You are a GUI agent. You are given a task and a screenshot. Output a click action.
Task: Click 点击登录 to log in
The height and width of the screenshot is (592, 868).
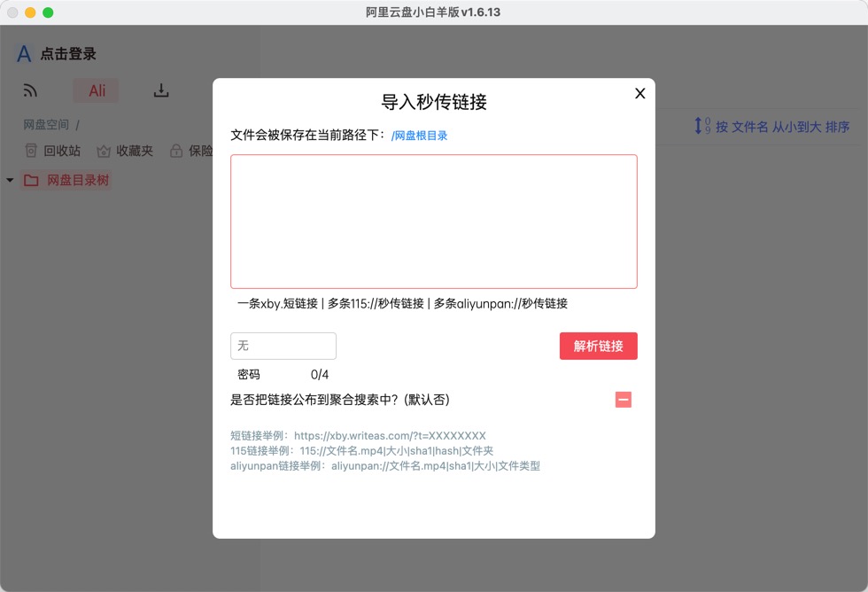tap(69, 54)
